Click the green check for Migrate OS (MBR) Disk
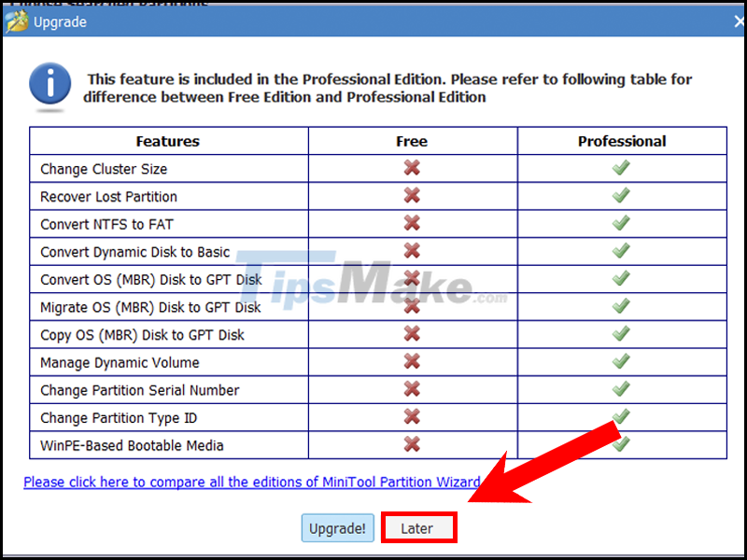 tap(621, 306)
